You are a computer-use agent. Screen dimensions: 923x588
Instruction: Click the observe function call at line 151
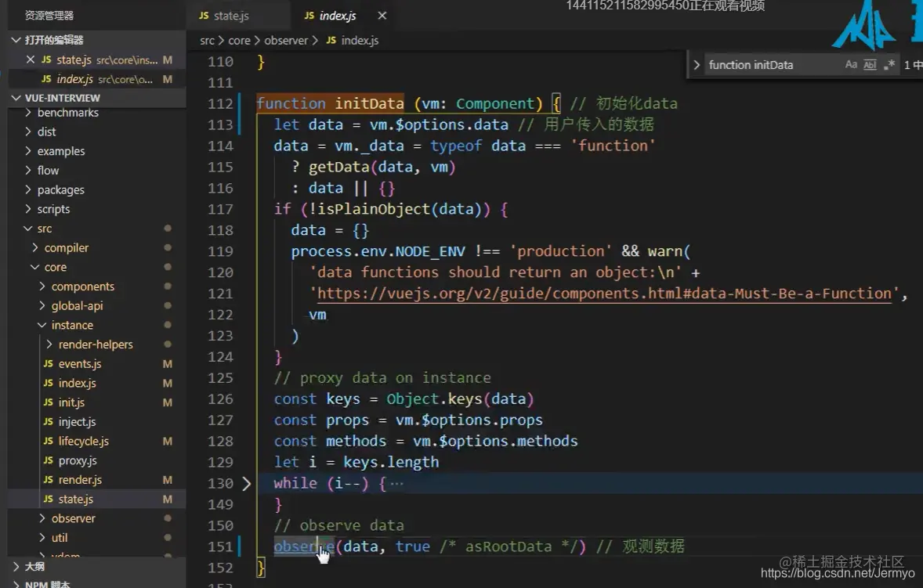coord(304,547)
